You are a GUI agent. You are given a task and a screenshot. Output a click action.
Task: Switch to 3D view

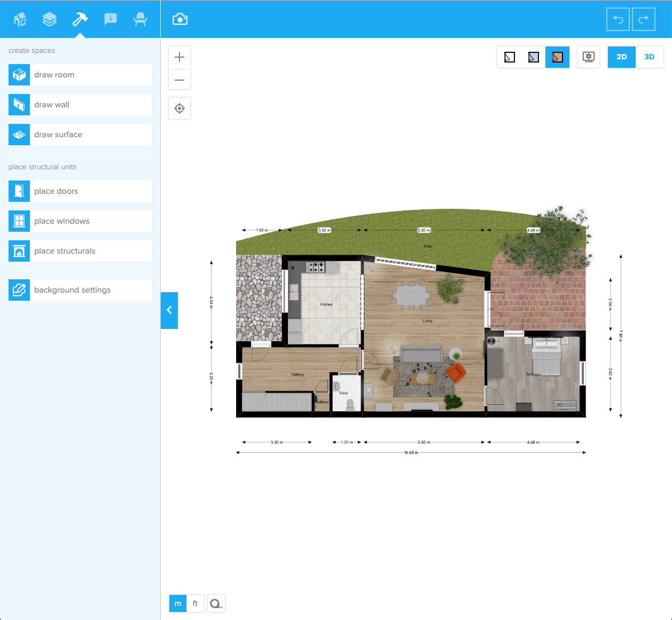pos(649,57)
